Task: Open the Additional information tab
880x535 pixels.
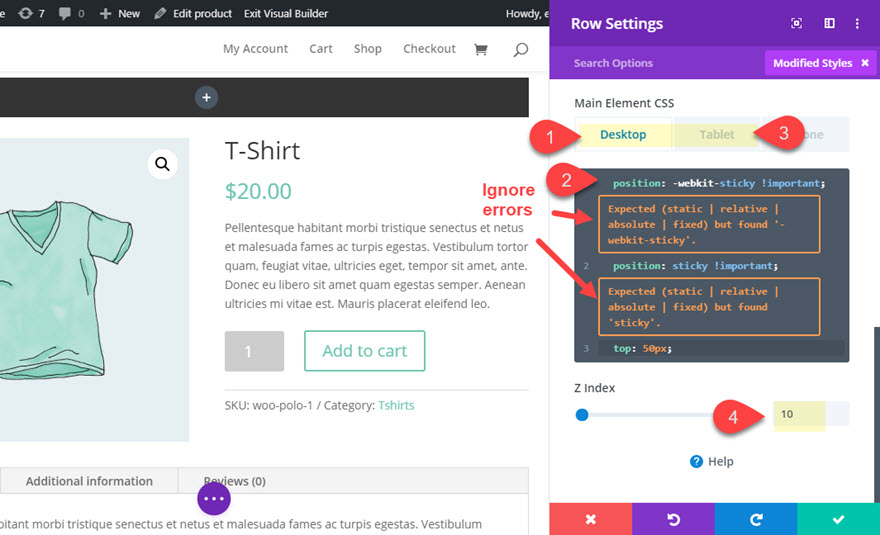Action: (89, 481)
